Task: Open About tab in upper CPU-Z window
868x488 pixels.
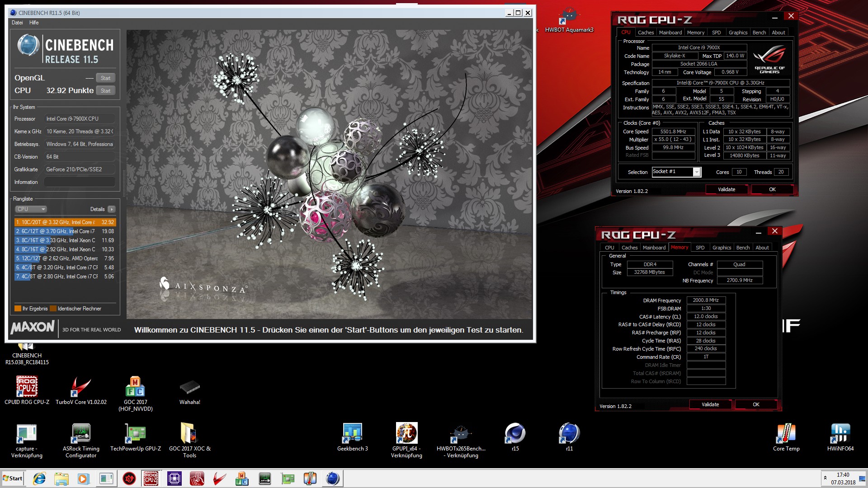Action: (778, 33)
